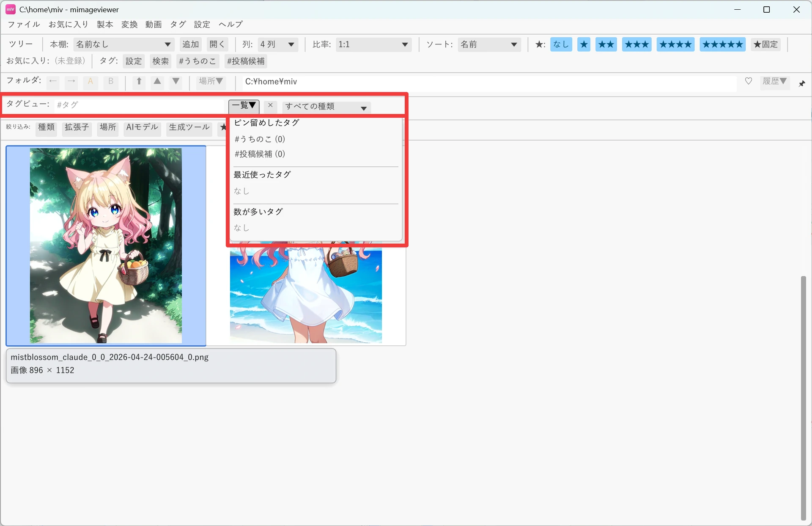Click the 開く button
This screenshot has width=812, height=526.
[x=217, y=44]
